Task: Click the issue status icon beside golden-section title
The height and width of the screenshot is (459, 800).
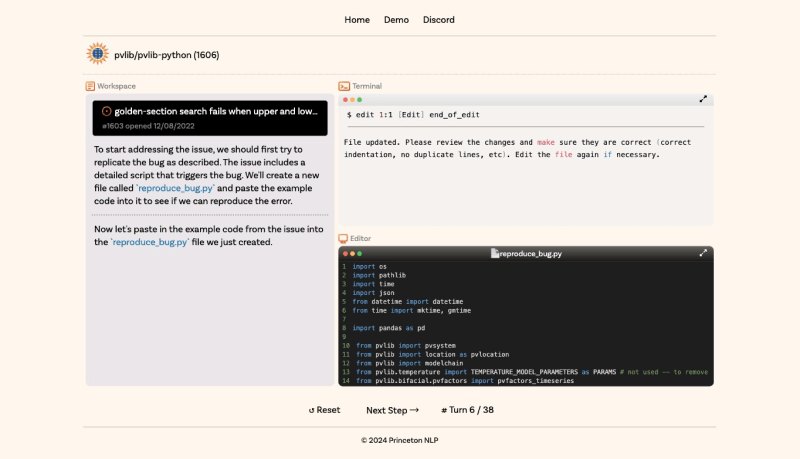Action: [x=106, y=111]
